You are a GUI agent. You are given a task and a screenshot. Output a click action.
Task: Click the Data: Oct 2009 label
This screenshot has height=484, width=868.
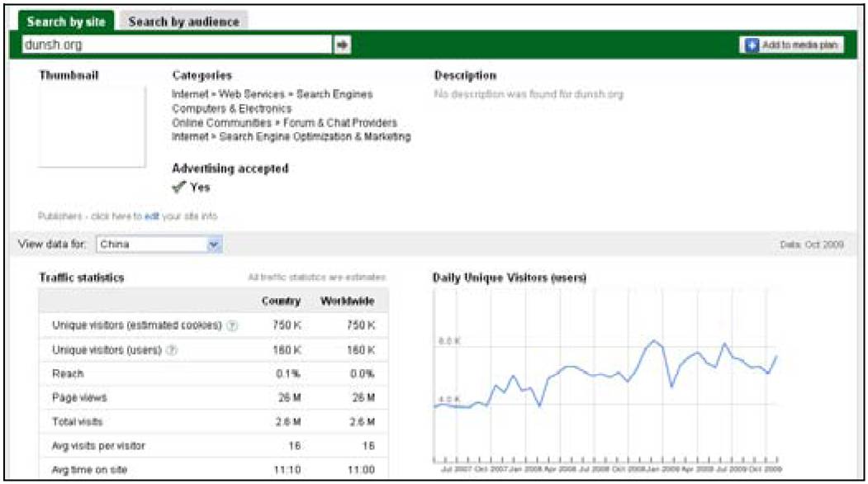click(812, 244)
